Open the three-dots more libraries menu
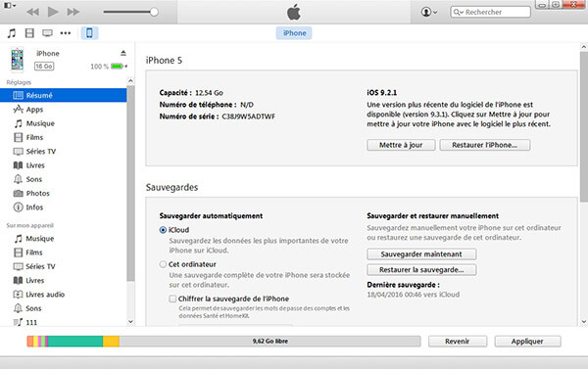Viewport: 588px width, 369px height. tap(66, 33)
